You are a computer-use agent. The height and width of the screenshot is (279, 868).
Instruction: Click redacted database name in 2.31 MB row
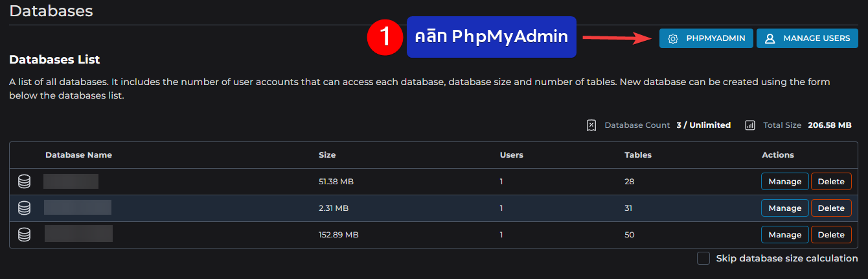point(78,208)
